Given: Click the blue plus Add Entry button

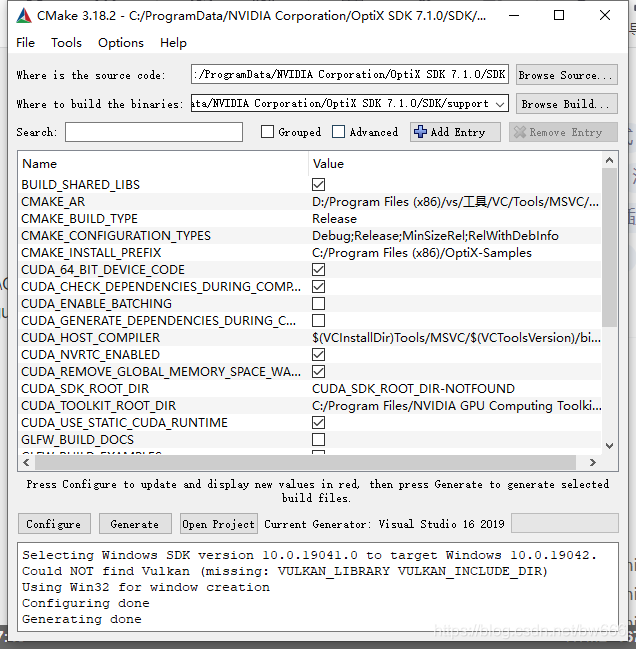Looking at the screenshot, I should pos(455,132).
